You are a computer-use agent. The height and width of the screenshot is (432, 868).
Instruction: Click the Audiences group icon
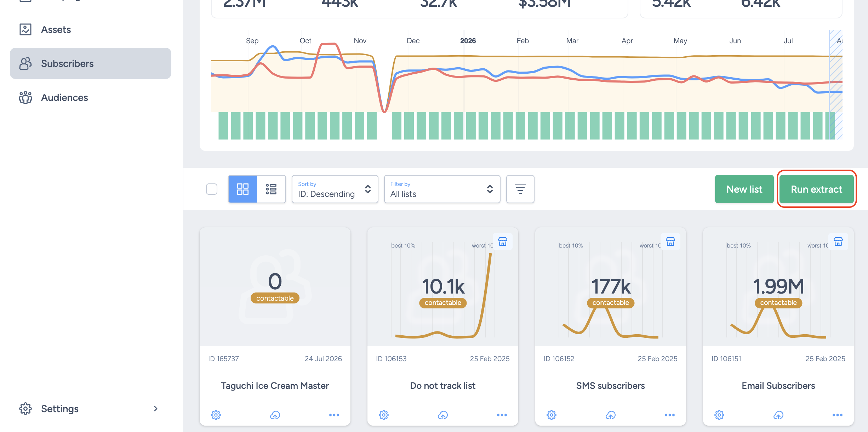click(x=25, y=97)
